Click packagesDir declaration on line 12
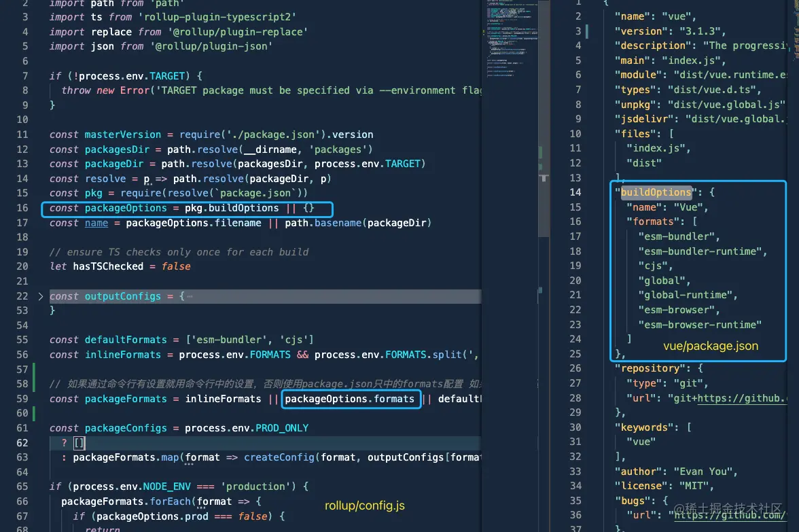The image size is (799, 532). click(x=117, y=149)
